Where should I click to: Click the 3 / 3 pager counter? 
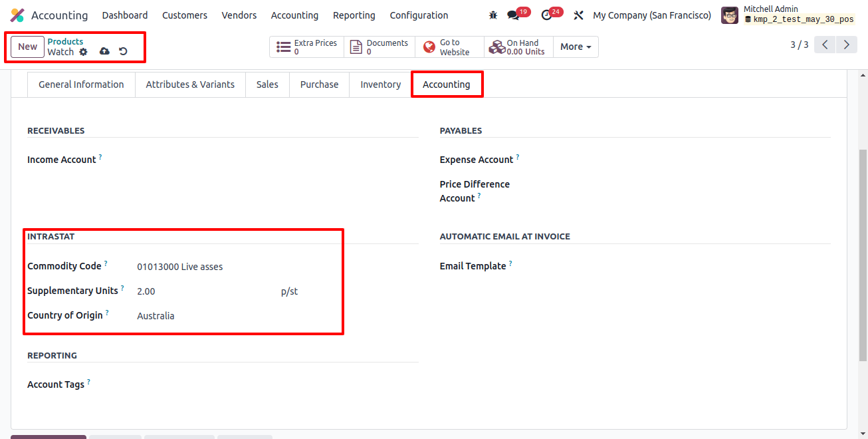pyautogui.click(x=800, y=45)
